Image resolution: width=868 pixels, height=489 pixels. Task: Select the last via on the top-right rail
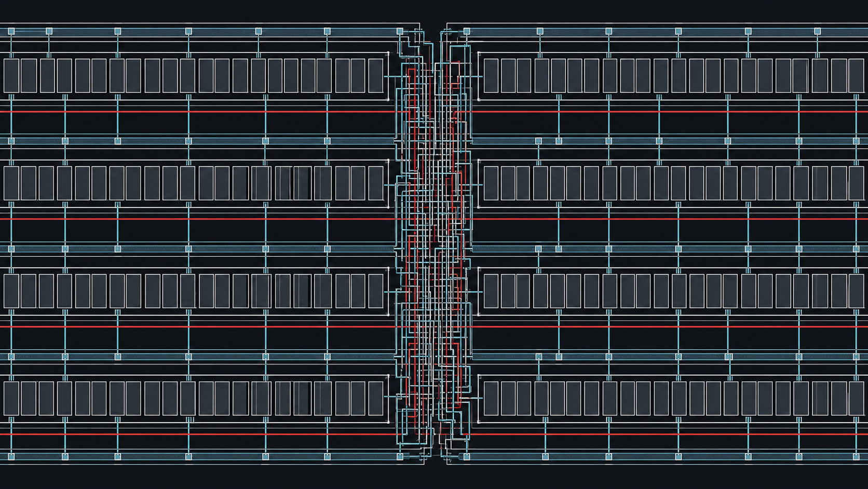817,32
